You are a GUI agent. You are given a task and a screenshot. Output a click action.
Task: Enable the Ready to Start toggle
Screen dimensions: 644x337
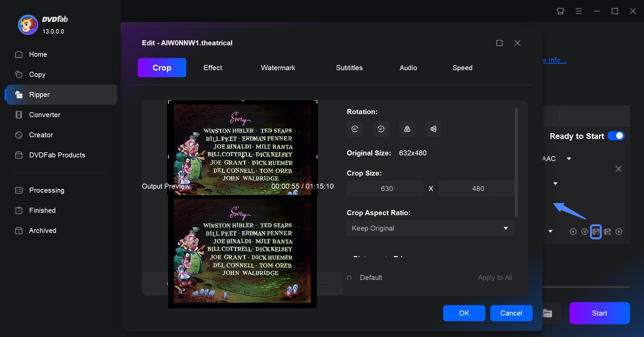(x=616, y=136)
